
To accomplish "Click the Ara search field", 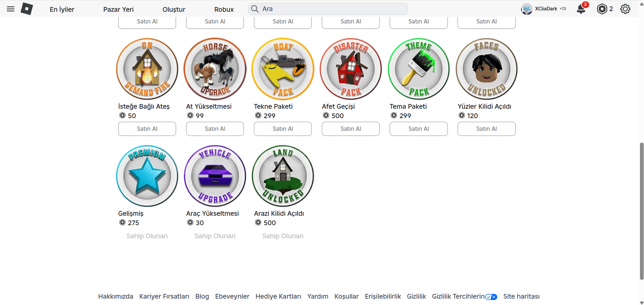I will pos(328,9).
